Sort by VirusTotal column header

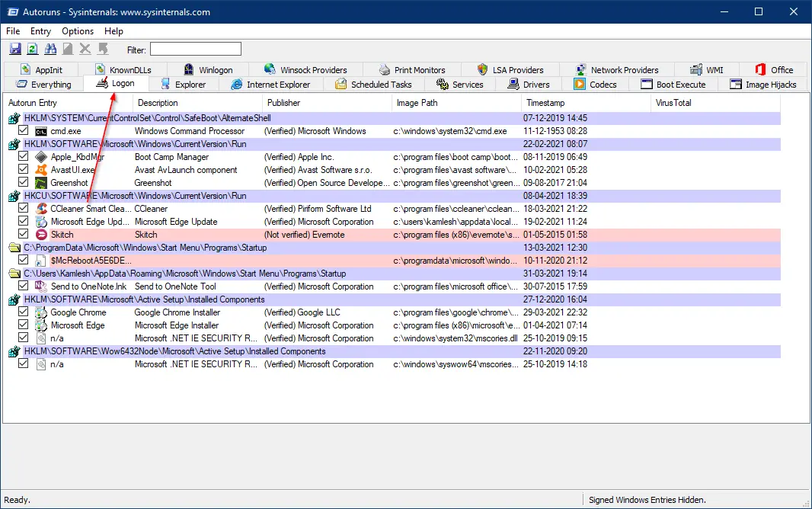coord(715,103)
